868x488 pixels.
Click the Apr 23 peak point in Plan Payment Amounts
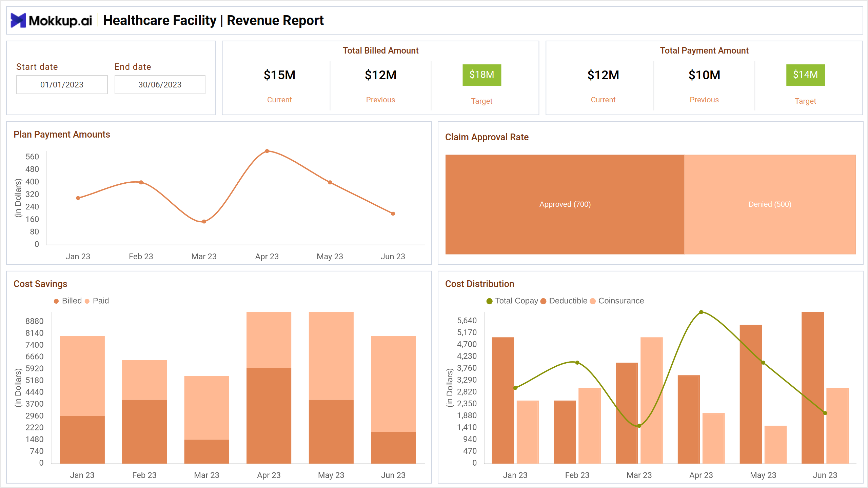click(x=267, y=151)
